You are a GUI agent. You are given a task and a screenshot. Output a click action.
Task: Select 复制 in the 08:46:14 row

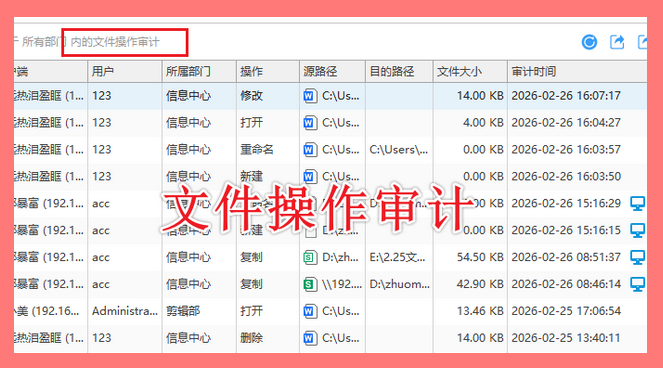[x=252, y=284]
